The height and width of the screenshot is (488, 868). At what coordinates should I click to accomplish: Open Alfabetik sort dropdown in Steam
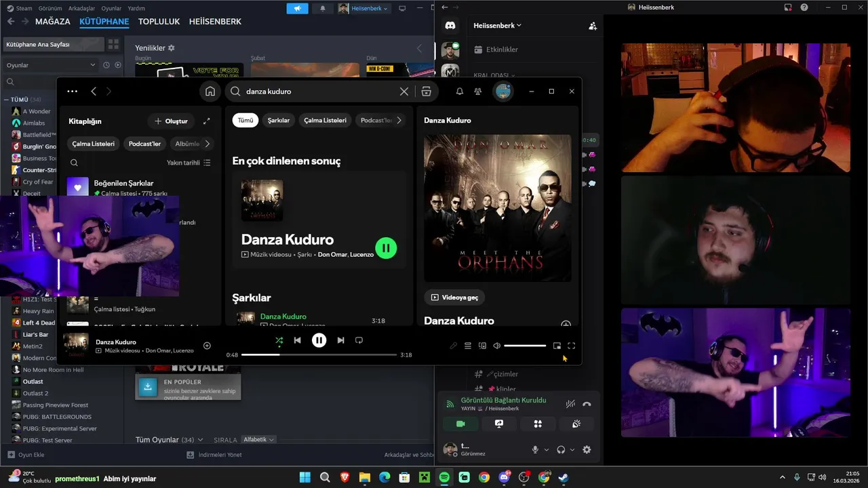pos(258,440)
